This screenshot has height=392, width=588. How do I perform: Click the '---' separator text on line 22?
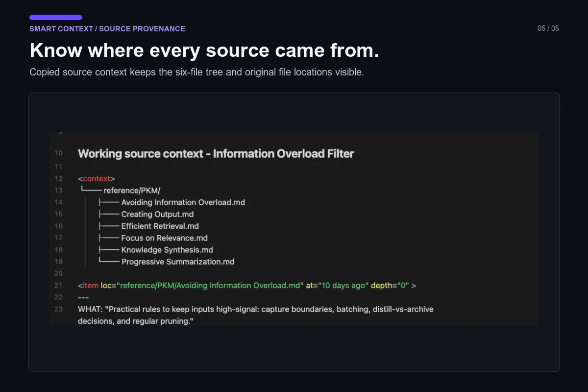coord(83,297)
